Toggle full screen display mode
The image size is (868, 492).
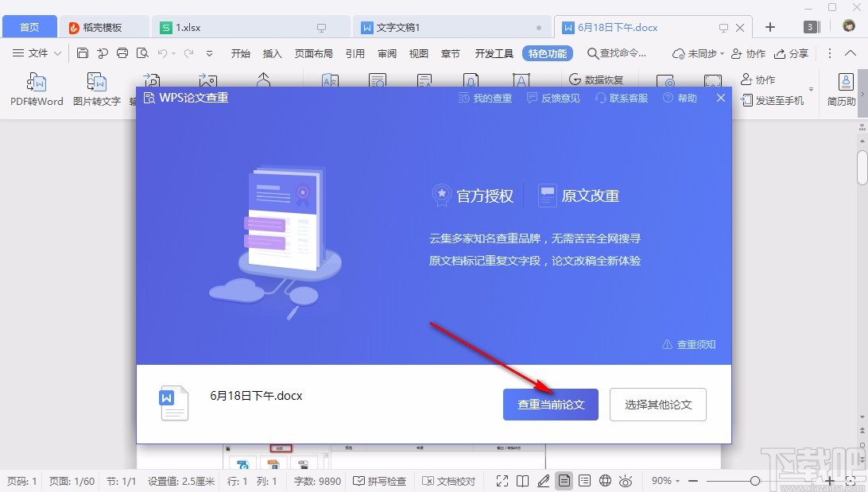coord(502,481)
